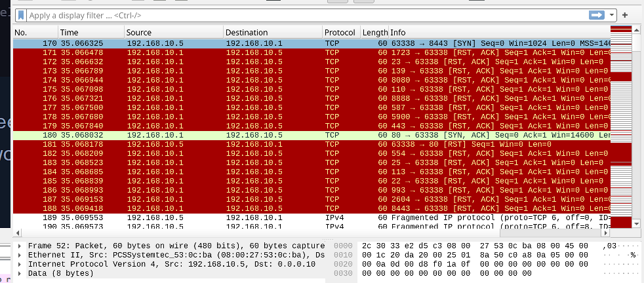Select packet 184 RST from port 113
The width and height of the screenshot is (644, 283).
click(312, 172)
